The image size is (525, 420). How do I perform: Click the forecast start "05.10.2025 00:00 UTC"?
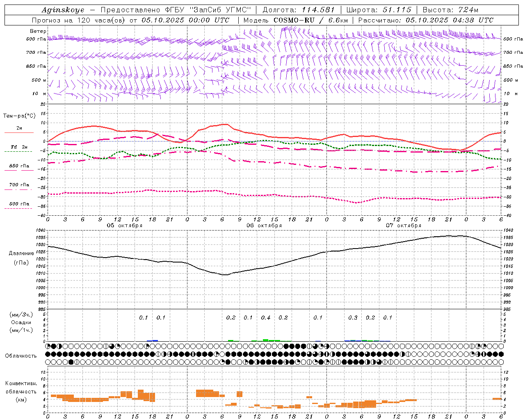pyautogui.click(x=185, y=20)
